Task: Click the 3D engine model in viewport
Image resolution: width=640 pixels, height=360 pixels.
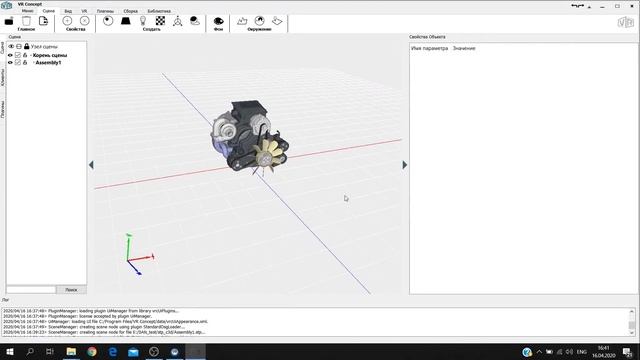Action: (x=249, y=138)
